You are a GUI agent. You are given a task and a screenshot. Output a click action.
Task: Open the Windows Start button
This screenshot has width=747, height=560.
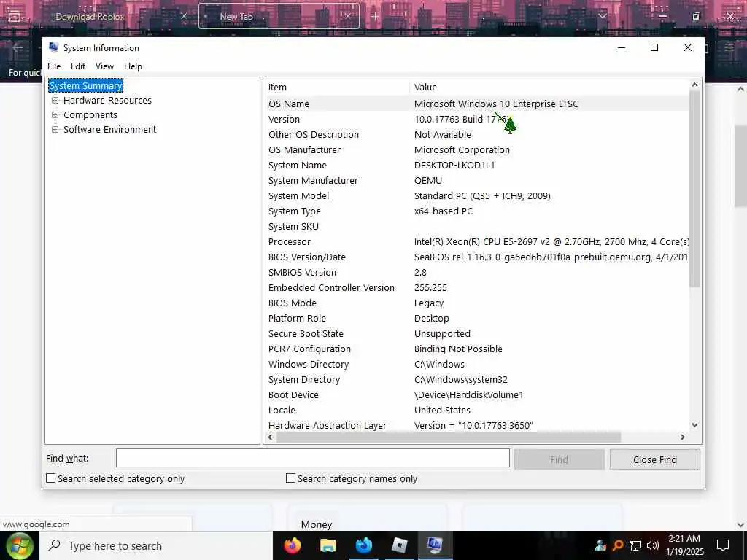[19, 545]
